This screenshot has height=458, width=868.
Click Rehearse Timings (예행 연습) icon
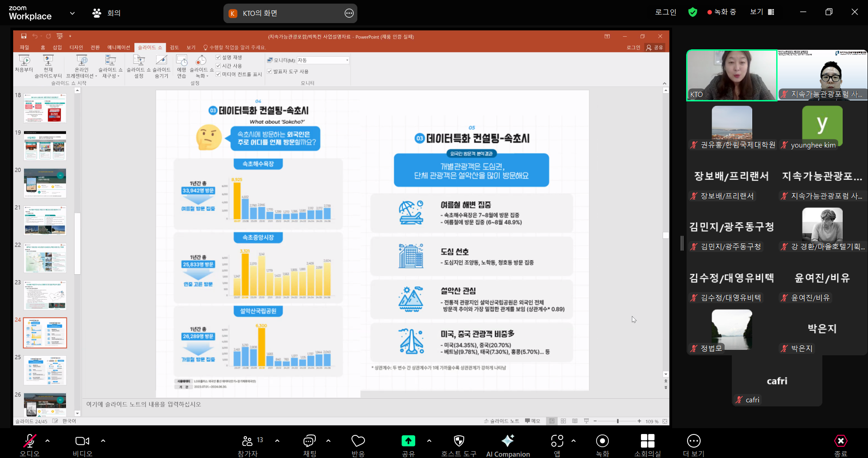point(181,66)
